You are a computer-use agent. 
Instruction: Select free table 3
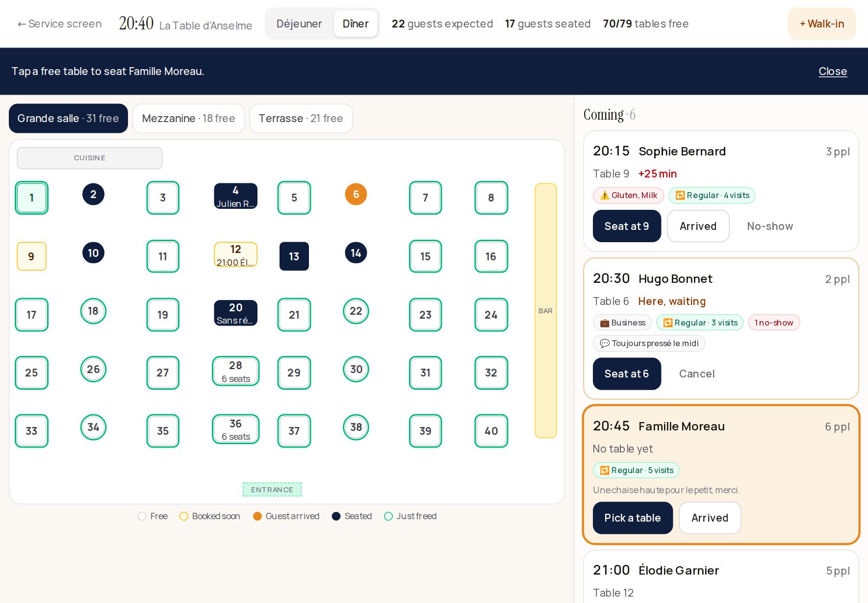tap(163, 198)
